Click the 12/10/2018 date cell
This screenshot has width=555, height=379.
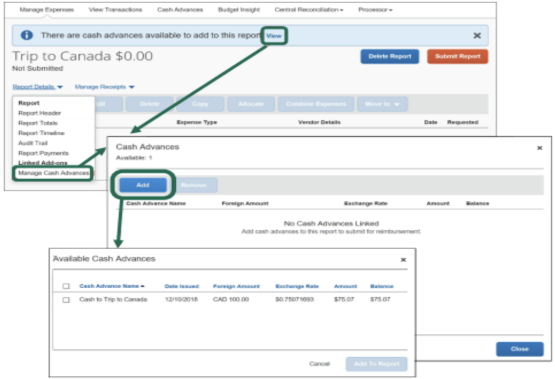[x=181, y=299]
